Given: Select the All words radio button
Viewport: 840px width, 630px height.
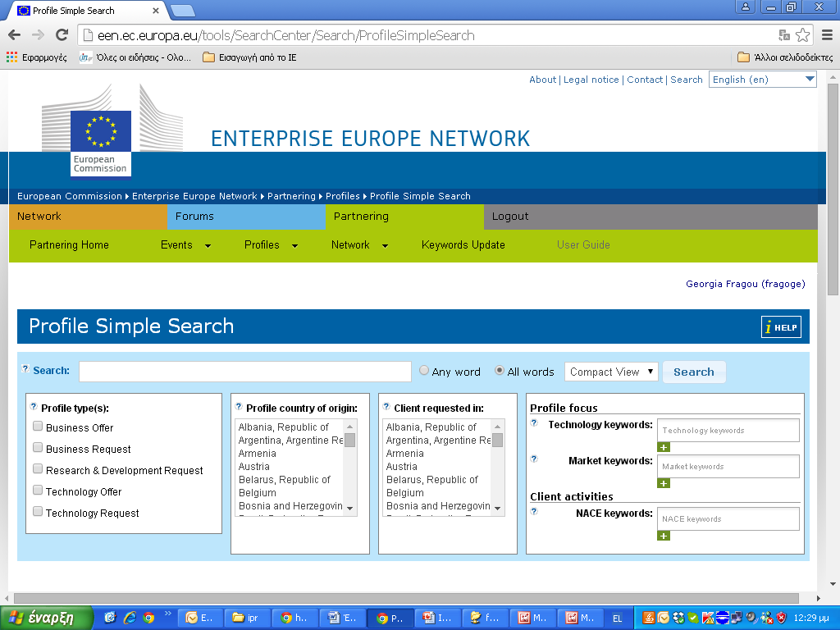Looking at the screenshot, I should coord(500,370).
